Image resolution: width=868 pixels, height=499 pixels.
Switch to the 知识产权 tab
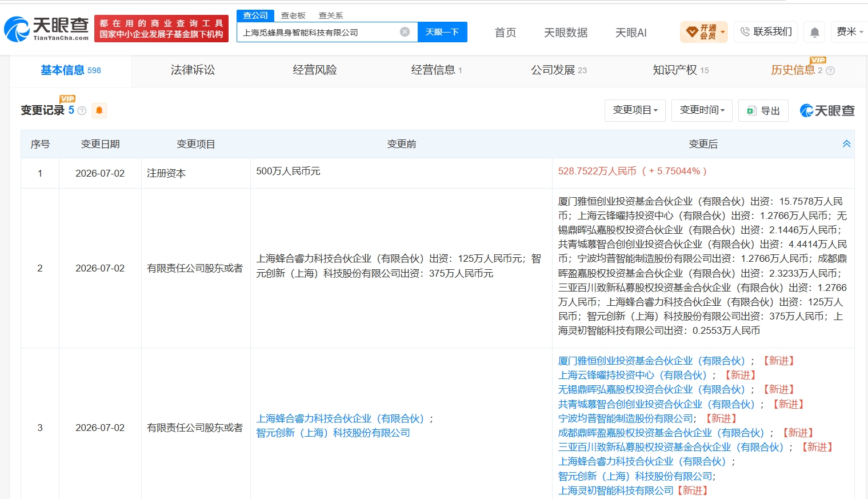(681, 70)
